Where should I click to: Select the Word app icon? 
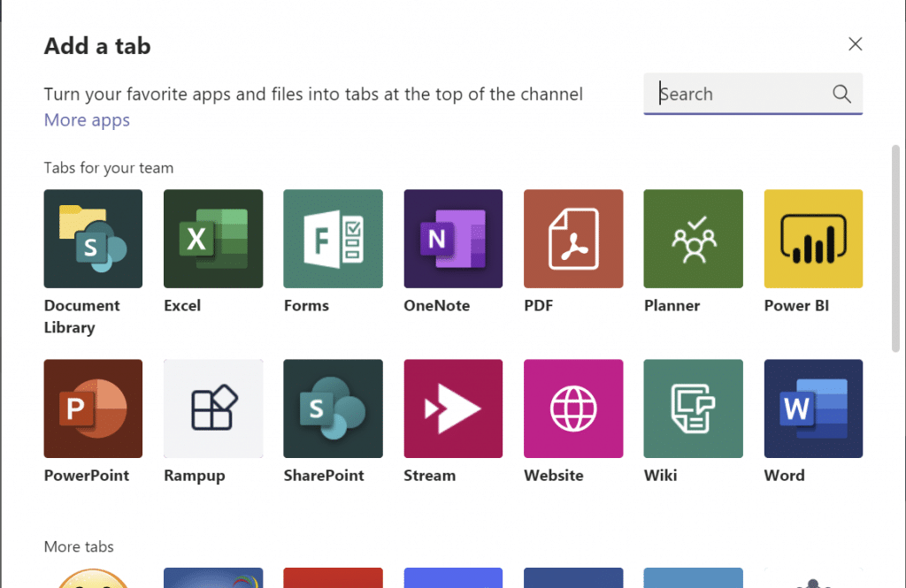click(x=813, y=409)
